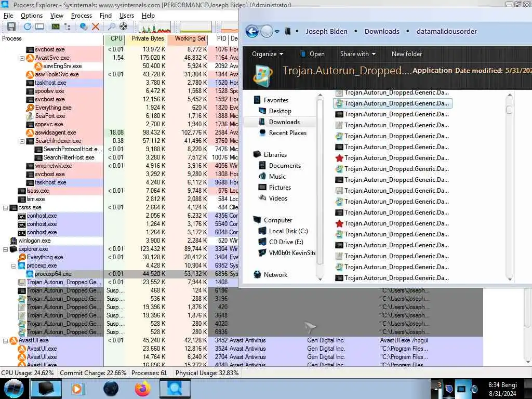
Task: Open the commit history mini graph in toolbar
Action: 196,27
